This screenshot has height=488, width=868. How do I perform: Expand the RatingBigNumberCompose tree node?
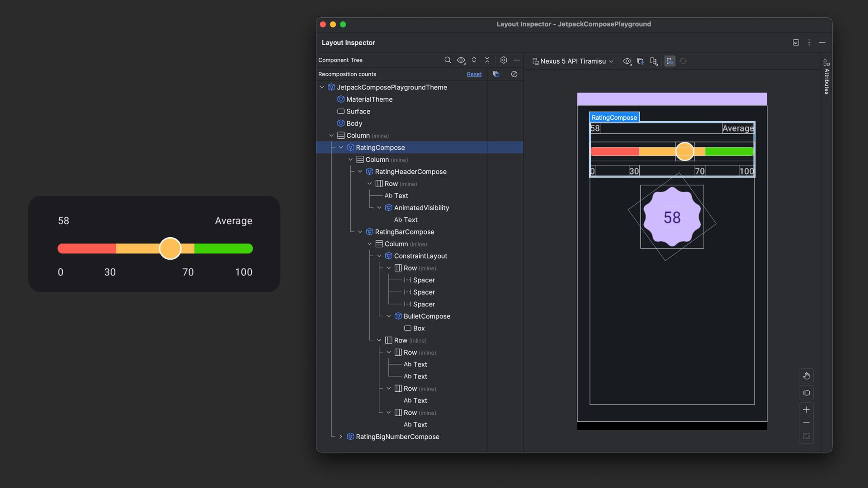coord(341,436)
